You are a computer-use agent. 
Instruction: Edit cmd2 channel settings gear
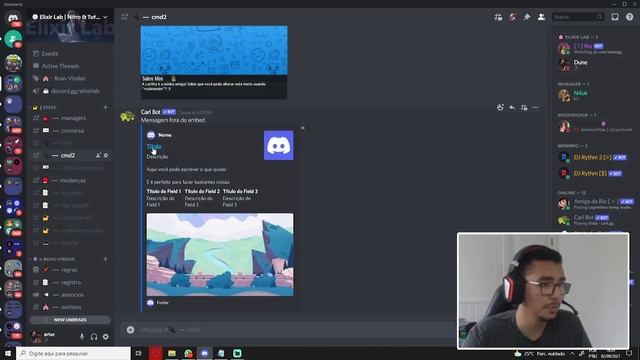106,156
